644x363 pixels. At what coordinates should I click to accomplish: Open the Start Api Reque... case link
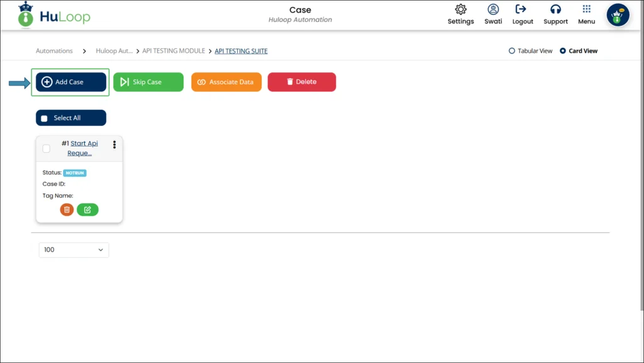tap(82, 148)
